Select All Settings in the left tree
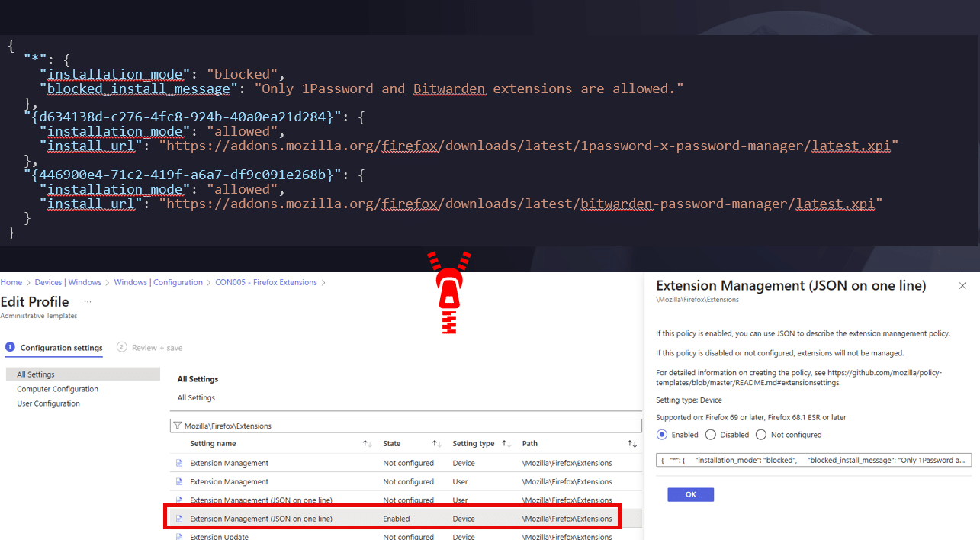The image size is (980, 540). pos(36,374)
